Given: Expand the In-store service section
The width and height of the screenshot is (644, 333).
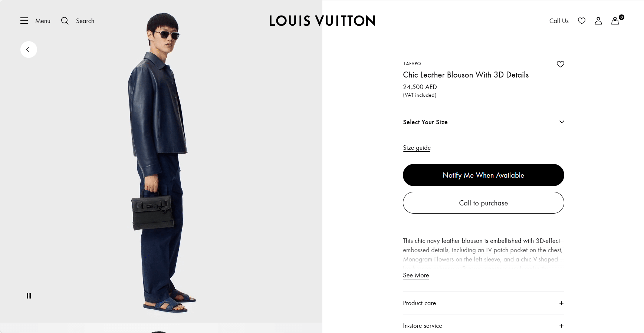Looking at the screenshot, I should click(561, 326).
